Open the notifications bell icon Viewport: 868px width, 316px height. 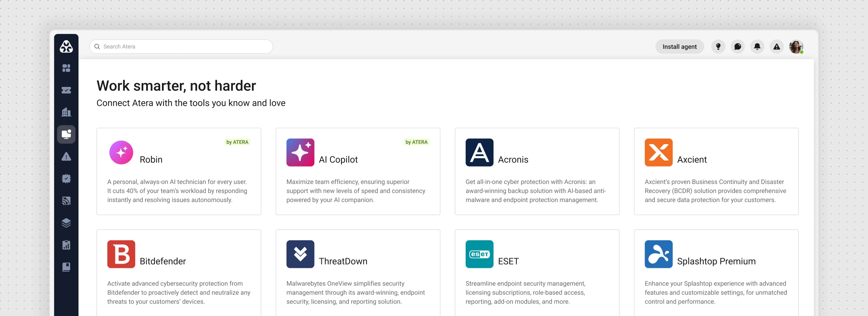tap(757, 47)
